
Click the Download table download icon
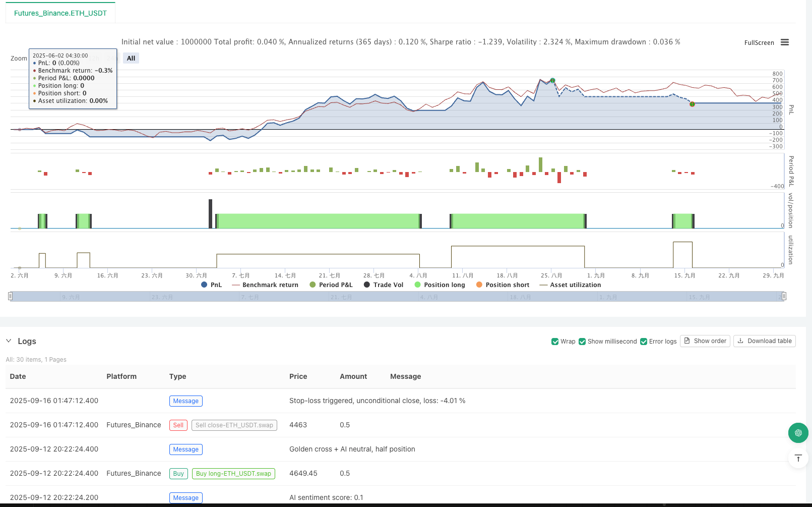click(x=740, y=341)
